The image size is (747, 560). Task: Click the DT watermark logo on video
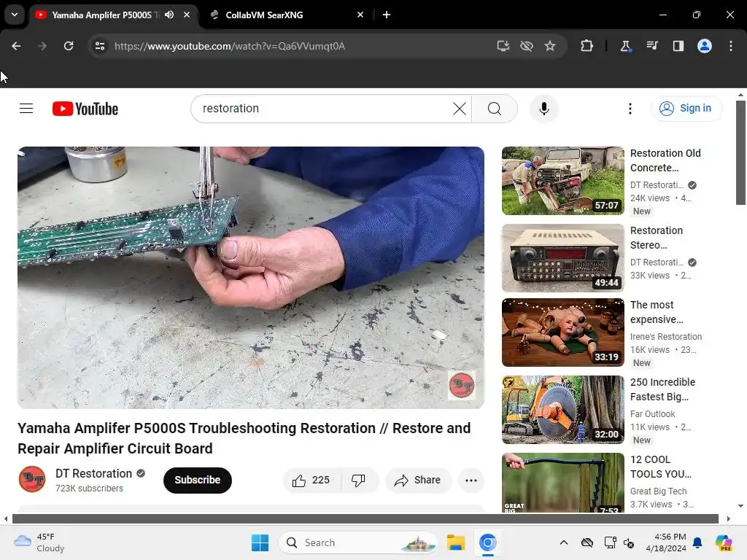pos(461,385)
